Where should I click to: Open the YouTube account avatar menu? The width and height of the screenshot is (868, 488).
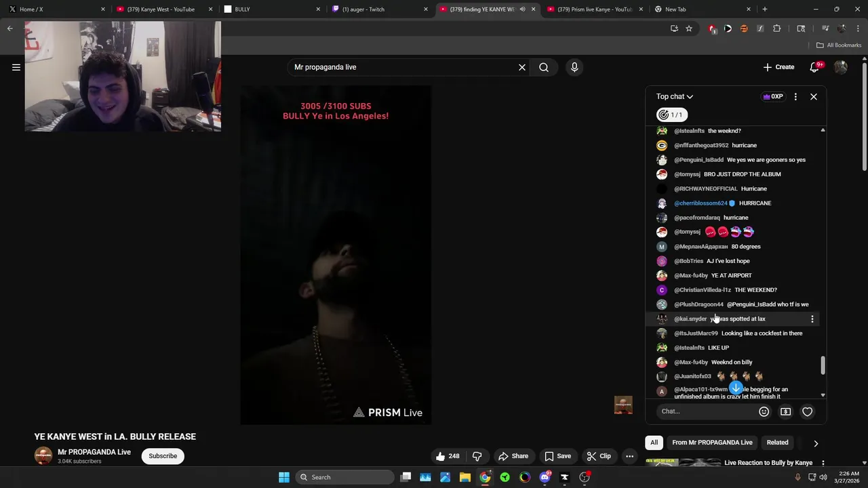(x=841, y=67)
